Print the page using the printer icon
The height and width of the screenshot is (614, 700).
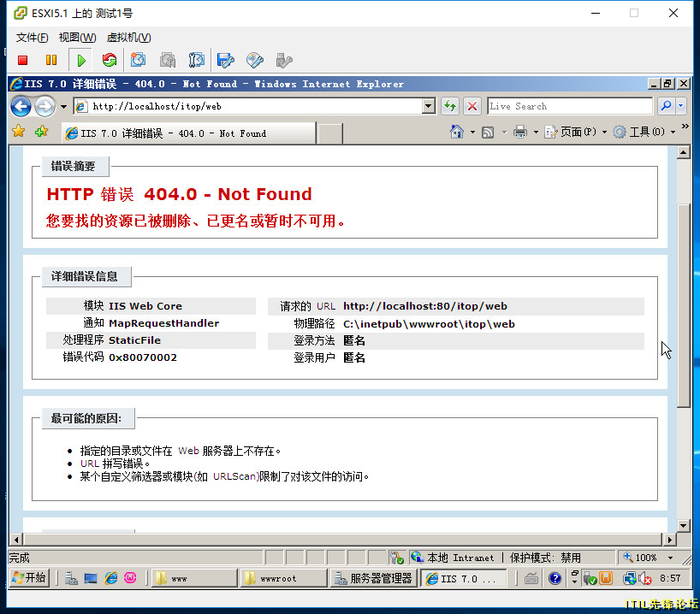[x=520, y=132]
